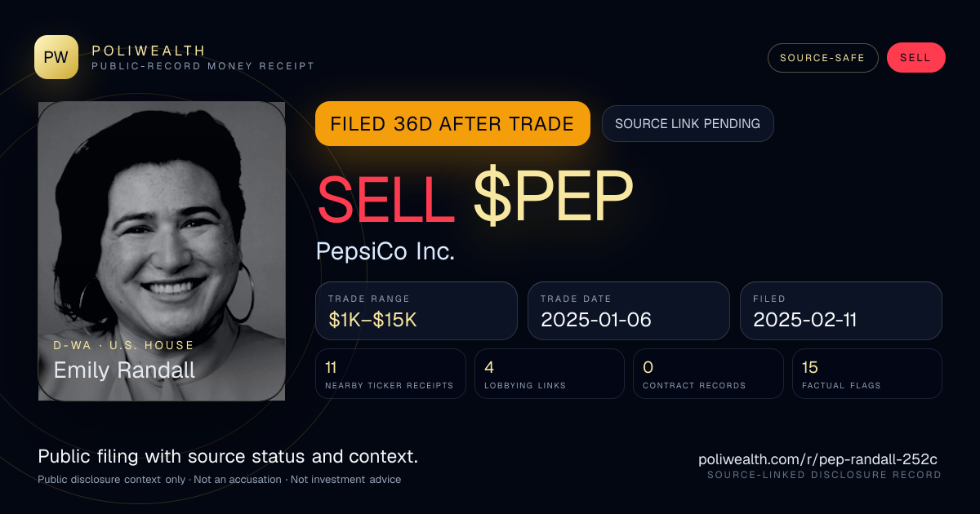Screen dimensions: 980x514
Task: Open the Trade Date 2025-01-06 card
Action: click(629, 311)
